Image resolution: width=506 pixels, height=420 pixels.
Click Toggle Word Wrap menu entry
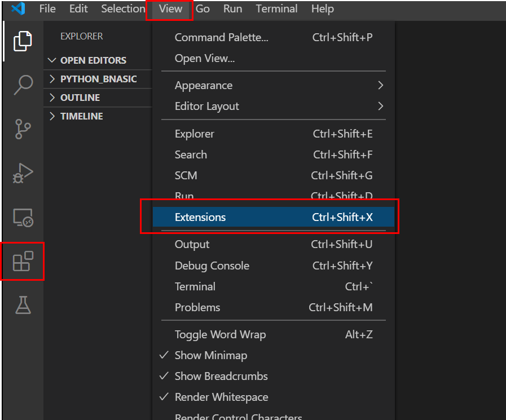pos(220,334)
